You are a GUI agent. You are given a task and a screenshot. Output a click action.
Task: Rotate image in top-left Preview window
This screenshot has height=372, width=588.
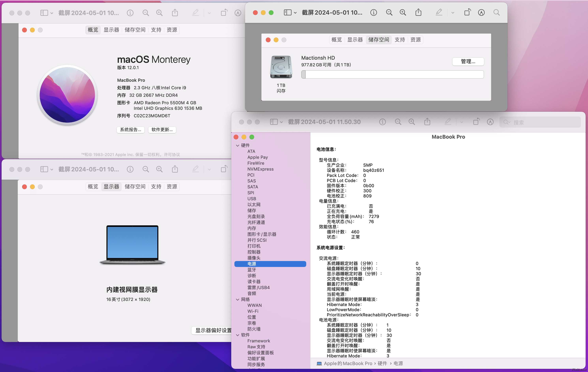(x=224, y=12)
